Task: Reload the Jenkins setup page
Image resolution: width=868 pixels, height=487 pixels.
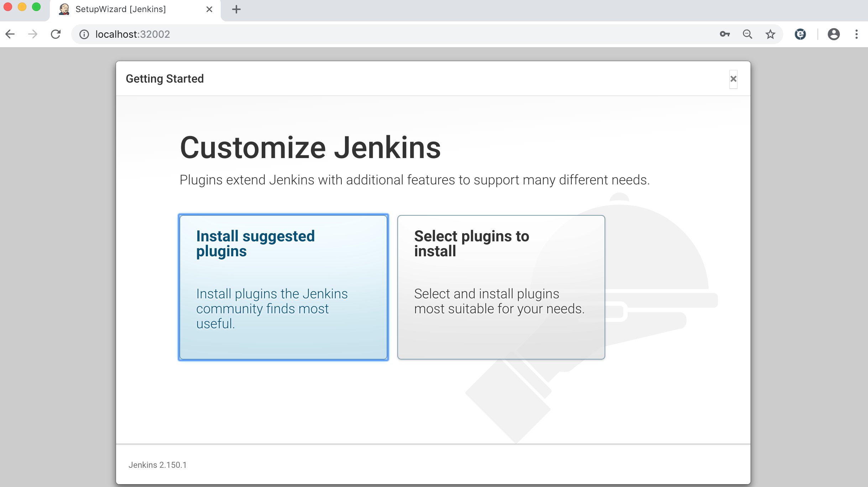Action: (56, 34)
